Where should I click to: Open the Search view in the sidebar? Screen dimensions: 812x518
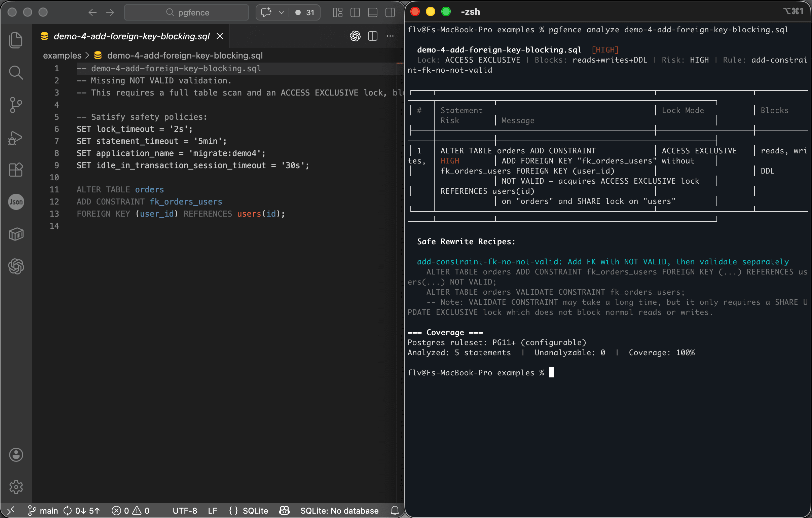(x=16, y=72)
